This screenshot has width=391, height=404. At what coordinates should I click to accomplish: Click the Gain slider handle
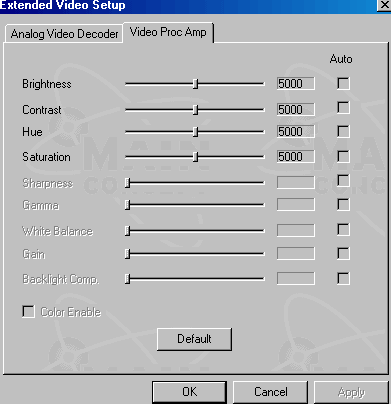127,254
